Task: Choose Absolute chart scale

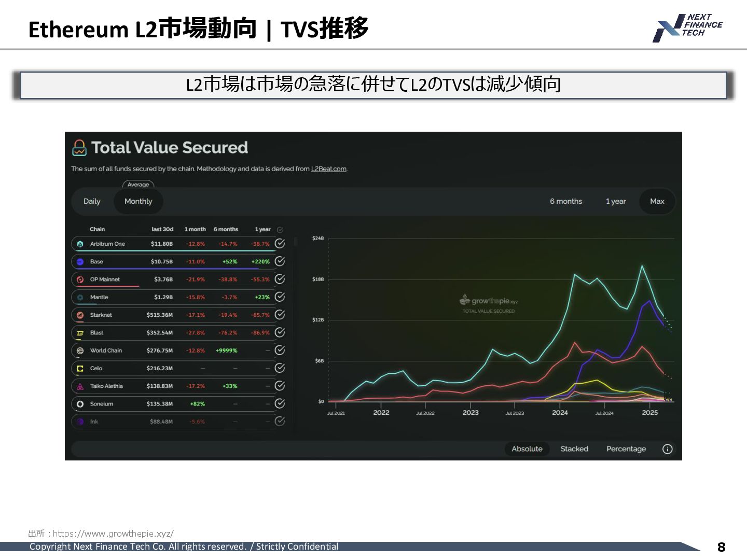Action: click(527, 449)
